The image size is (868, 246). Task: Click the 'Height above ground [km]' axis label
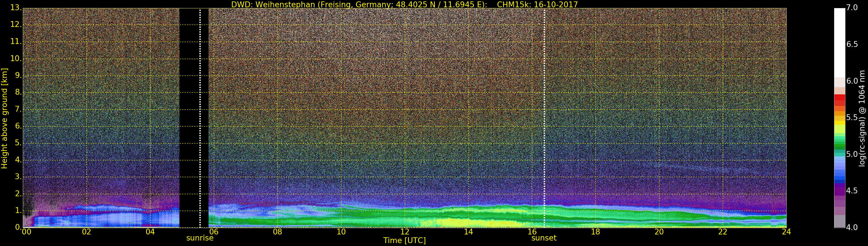click(4, 118)
